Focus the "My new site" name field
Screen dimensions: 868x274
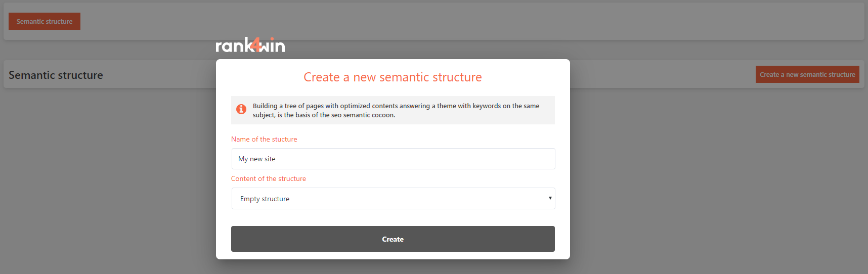(x=393, y=159)
